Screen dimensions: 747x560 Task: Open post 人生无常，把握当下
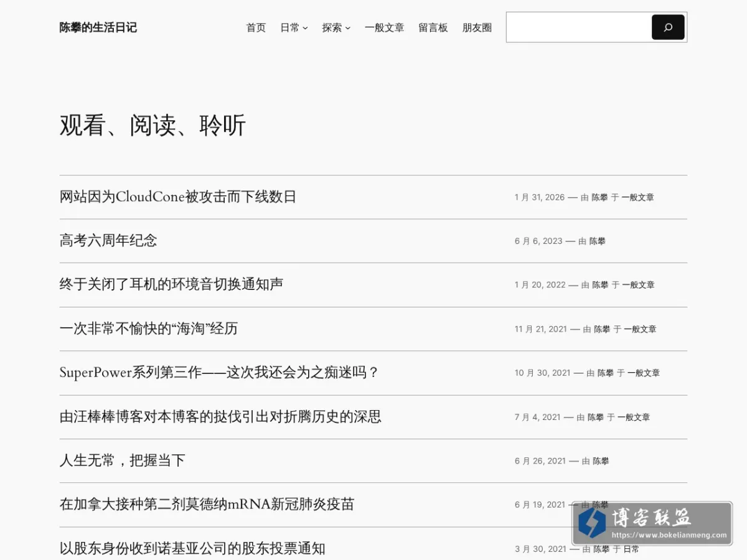[x=123, y=460]
